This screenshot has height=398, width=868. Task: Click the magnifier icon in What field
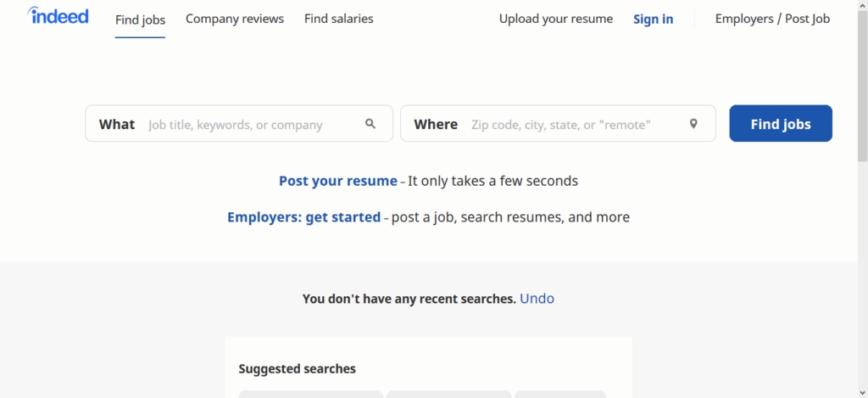(x=370, y=124)
